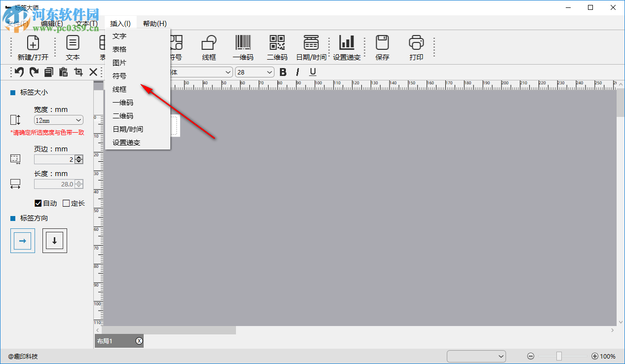Click the Paste clipboard icon
The width and height of the screenshot is (625, 364).
[x=63, y=72]
